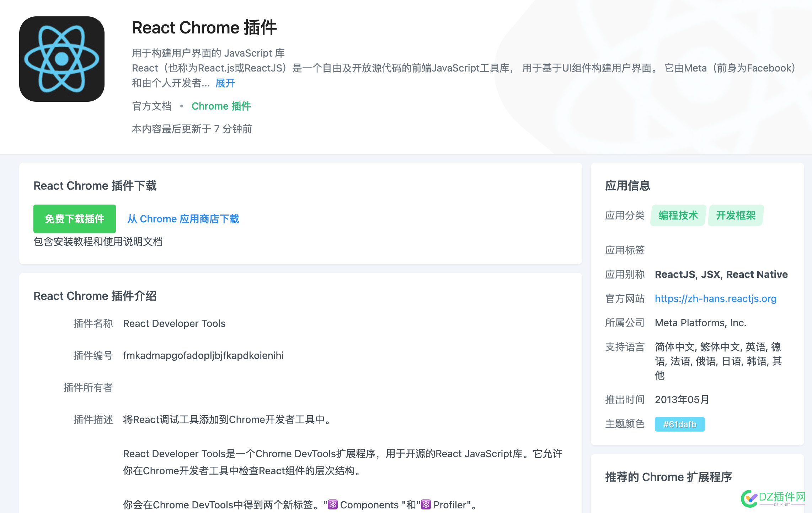The image size is (812, 513).
Task: Click the #61dafb theme color swatch
Action: pyautogui.click(x=680, y=424)
